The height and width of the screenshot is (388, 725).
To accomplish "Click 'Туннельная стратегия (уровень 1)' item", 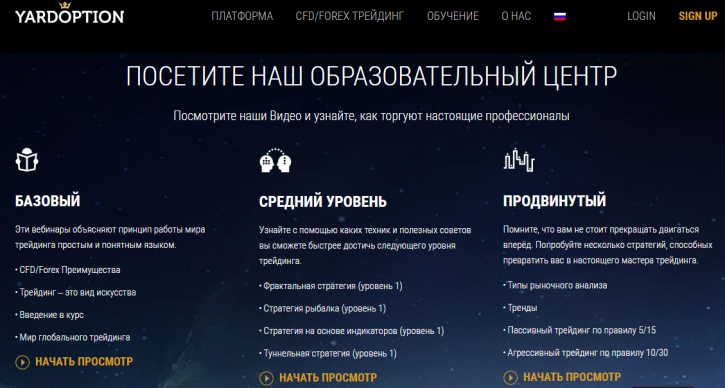I will pos(328,354).
